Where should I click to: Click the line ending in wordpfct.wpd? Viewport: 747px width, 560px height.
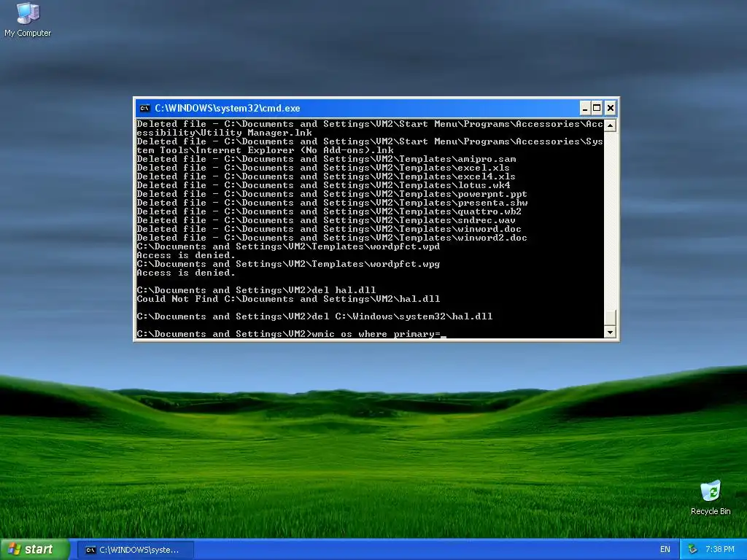[288, 246]
